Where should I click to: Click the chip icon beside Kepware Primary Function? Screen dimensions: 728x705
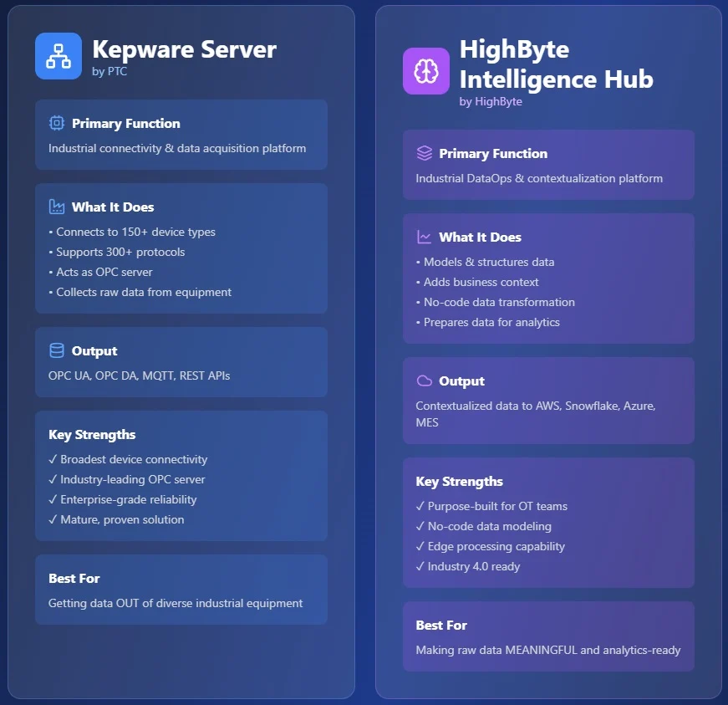click(x=57, y=123)
